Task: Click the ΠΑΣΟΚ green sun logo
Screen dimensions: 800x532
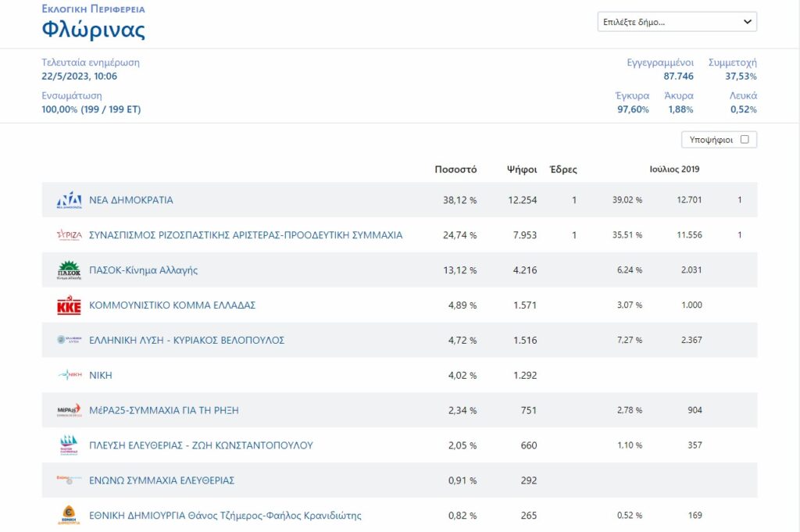Action: click(69, 270)
